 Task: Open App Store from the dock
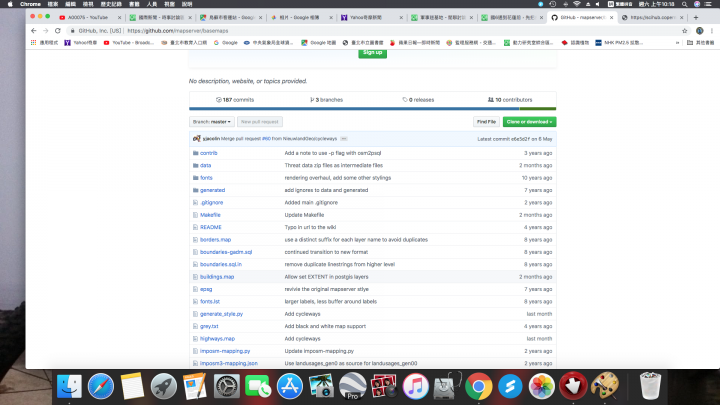290,386
